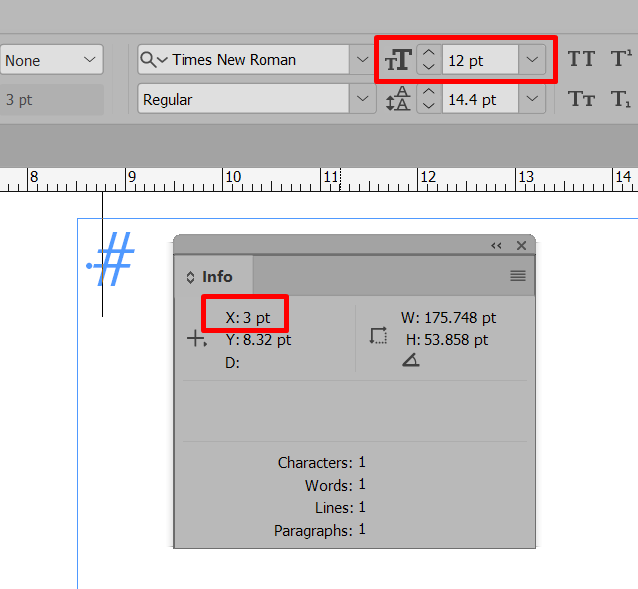Image resolution: width=638 pixels, height=589 pixels.
Task: Click ruler mark 8
Action: tap(34, 177)
